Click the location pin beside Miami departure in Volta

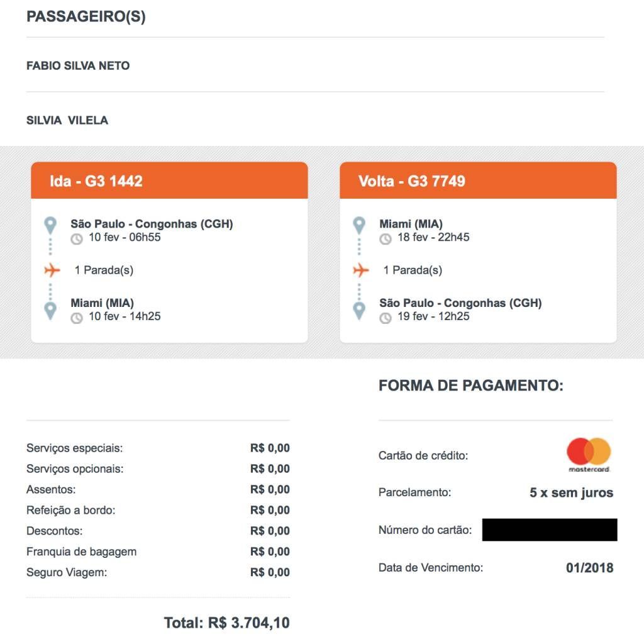click(x=359, y=225)
